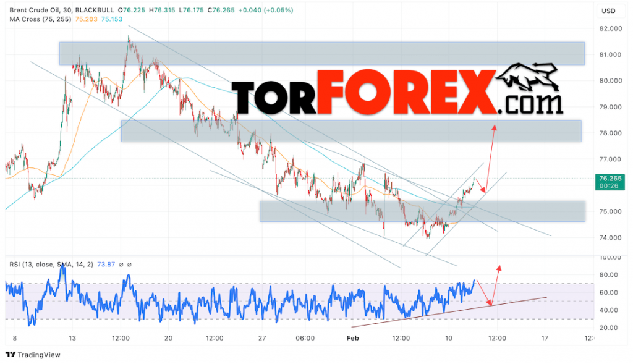Click the countdown timer 00:26 on price tag

tap(609, 186)
